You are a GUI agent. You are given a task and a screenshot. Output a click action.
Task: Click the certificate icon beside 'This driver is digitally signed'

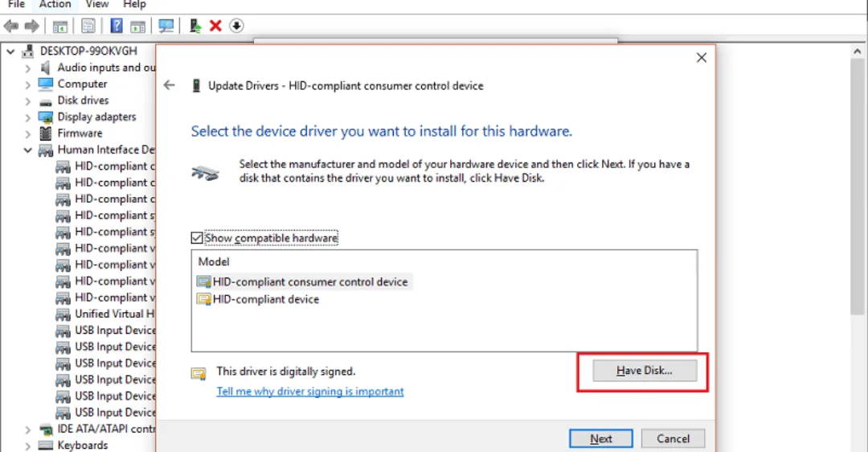pos(199,373)
